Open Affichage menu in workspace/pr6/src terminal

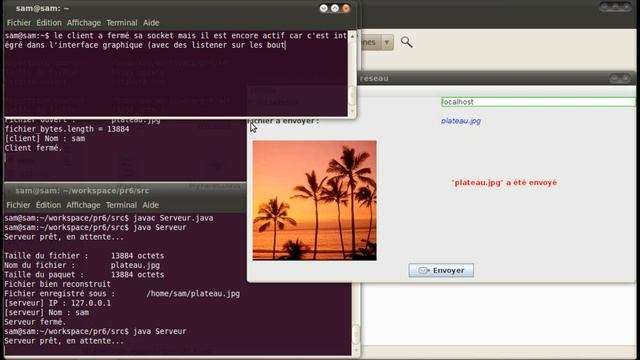click(x=83, y=205)
